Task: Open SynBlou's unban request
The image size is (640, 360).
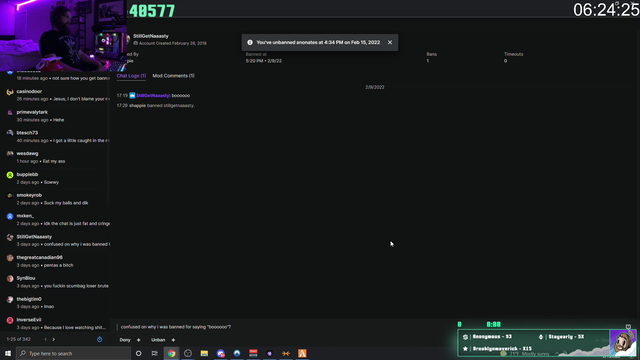Action: [55, 282]
